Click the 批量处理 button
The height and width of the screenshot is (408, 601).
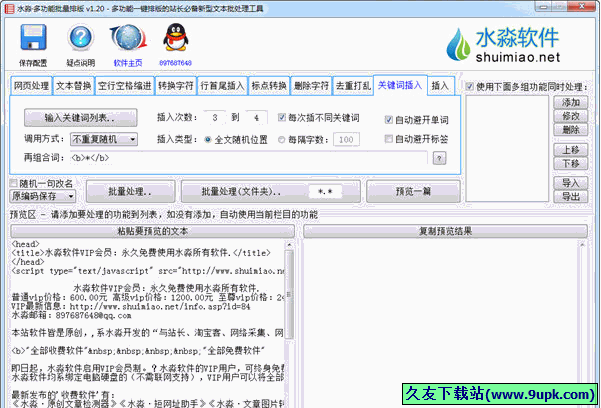point(130,191)
